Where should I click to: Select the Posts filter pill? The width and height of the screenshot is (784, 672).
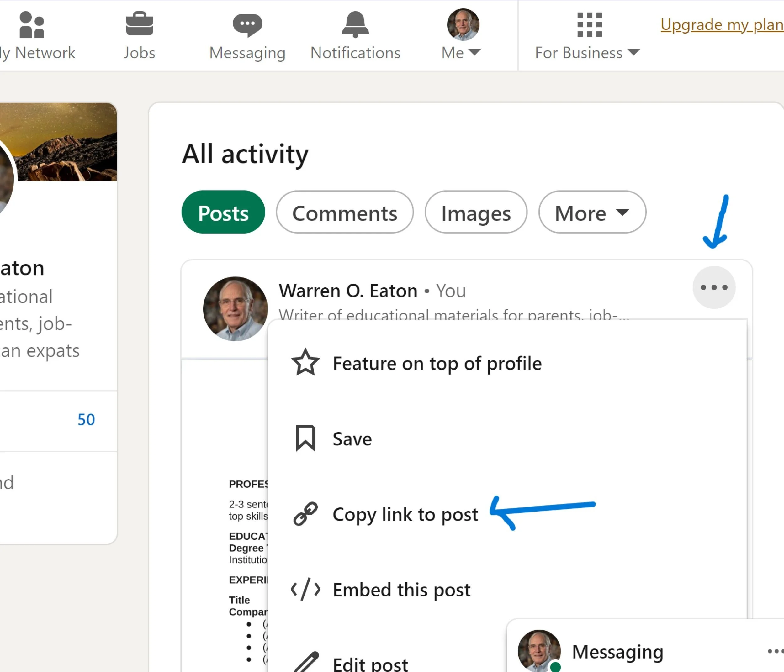point(223,213)
